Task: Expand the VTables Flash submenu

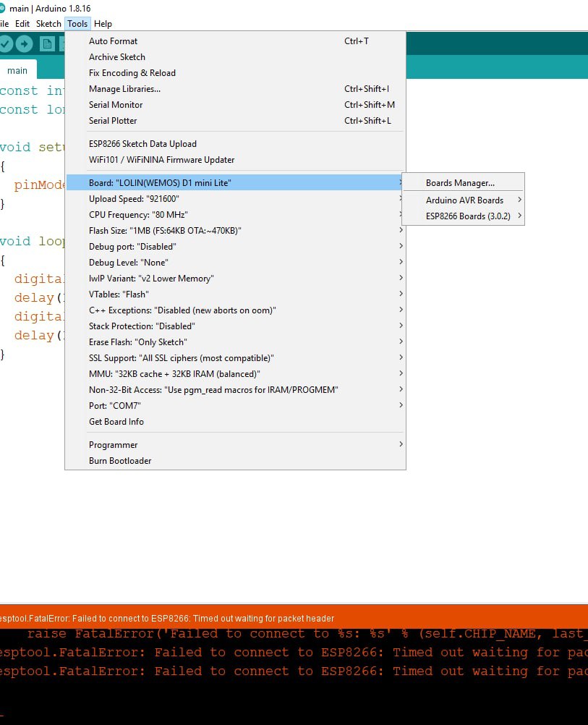Action: [235, 294]
